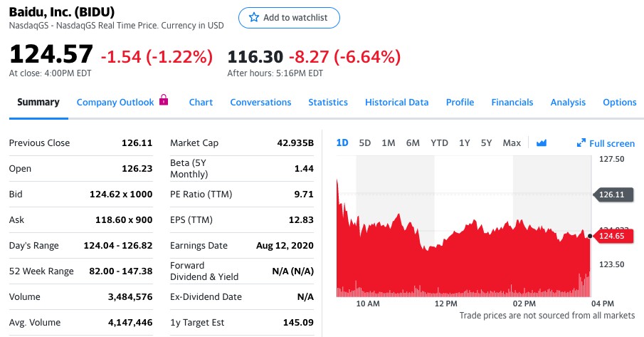Click the chart type mountain icon
Image resolution: width=644 pixels, height=337 pixels.
click(x=541, y=143)
